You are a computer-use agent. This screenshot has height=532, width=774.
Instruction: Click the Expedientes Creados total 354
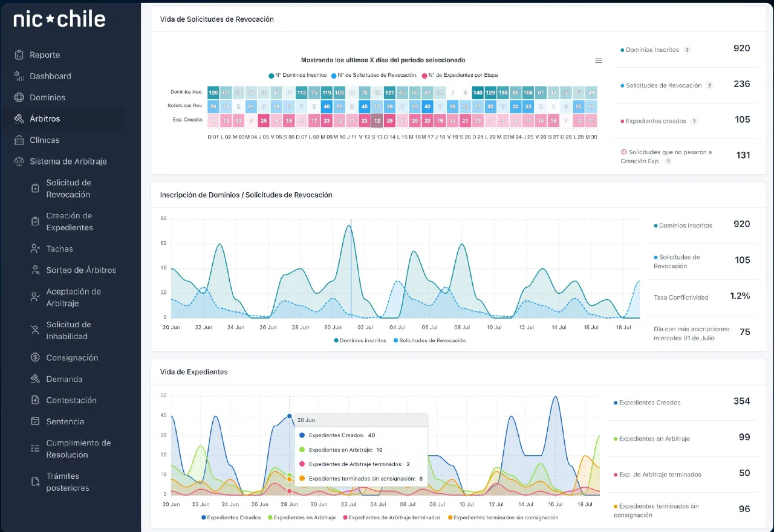coord(741,401)
